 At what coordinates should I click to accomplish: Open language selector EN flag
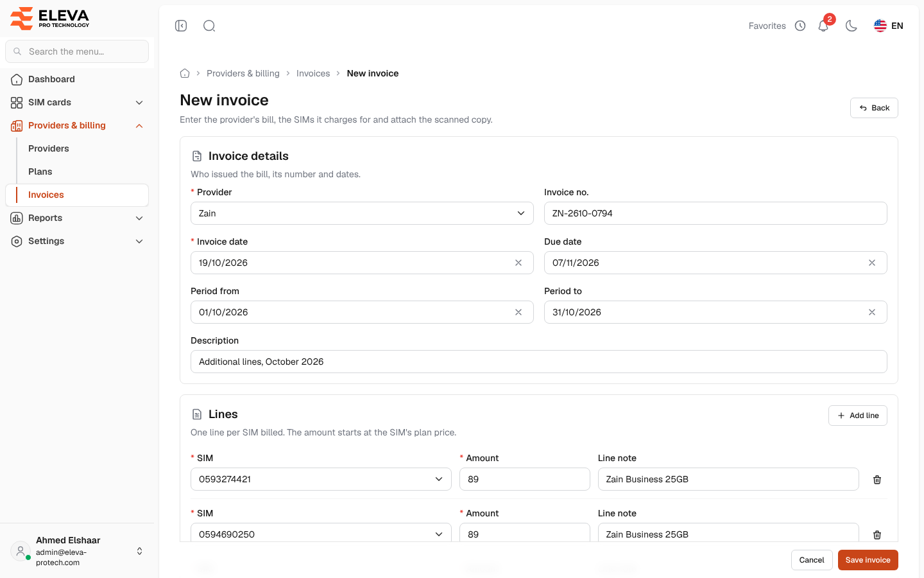[888, 26]
